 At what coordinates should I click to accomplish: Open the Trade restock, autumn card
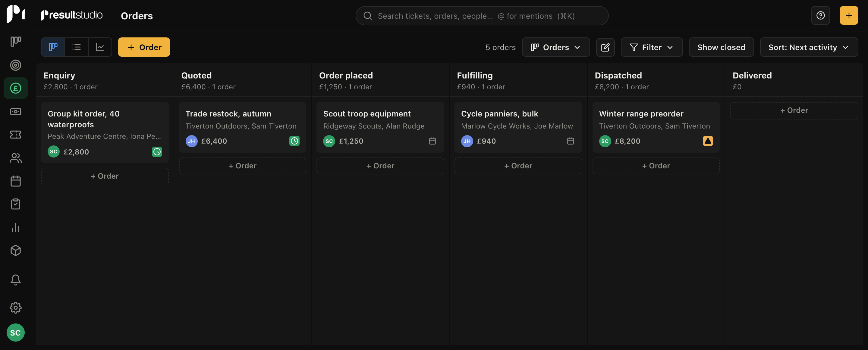(x=243, y=127)
